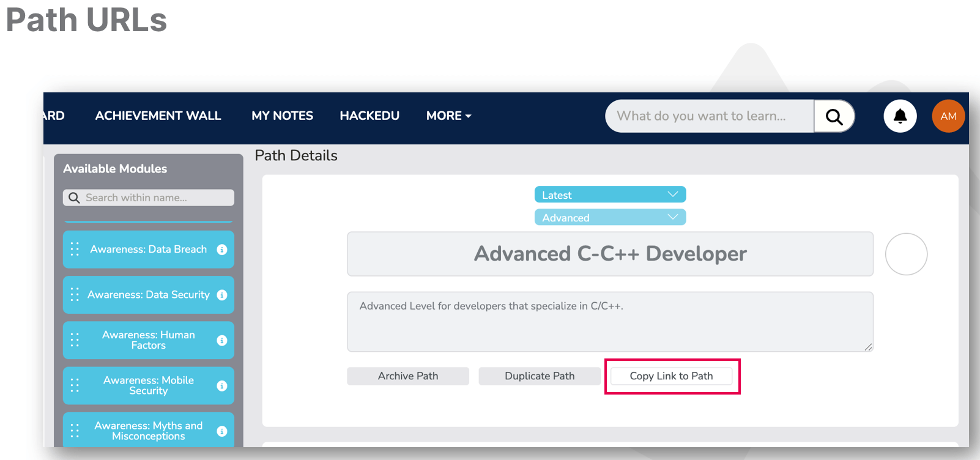
Task: Open the Advanced level dropdown
Action: click(x=610, y=218)
